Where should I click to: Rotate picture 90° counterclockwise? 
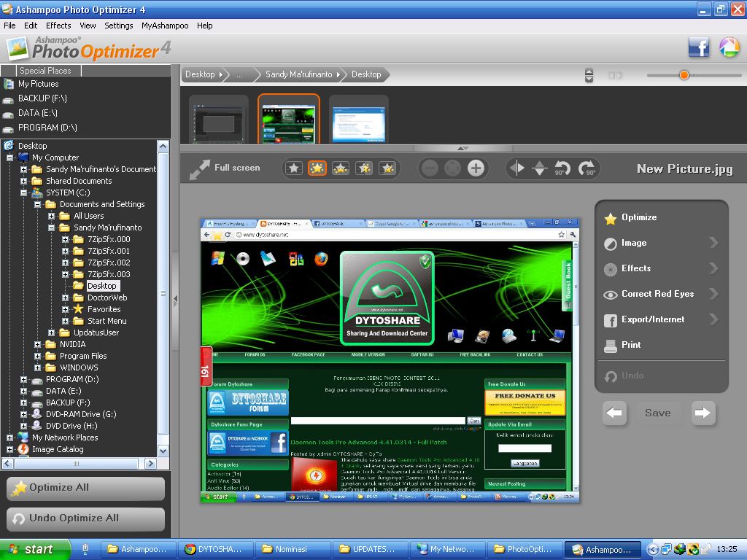(562, 168)
